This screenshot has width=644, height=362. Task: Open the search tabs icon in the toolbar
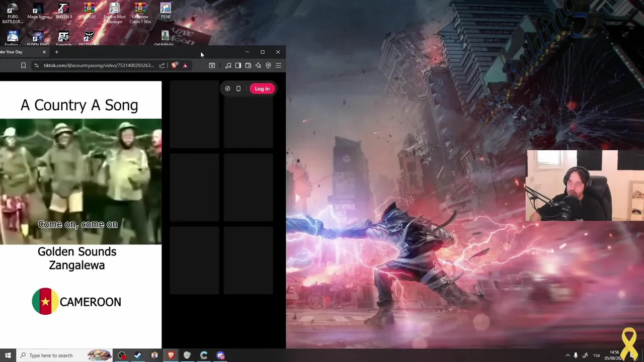(212, 65)
